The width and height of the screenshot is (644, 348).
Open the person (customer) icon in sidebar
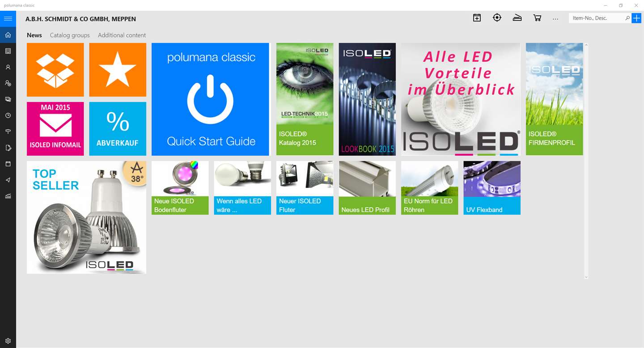click(8, 67)
